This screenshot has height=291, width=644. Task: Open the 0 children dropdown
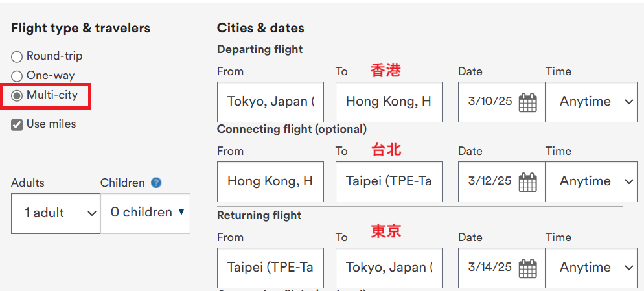(145, 213)
